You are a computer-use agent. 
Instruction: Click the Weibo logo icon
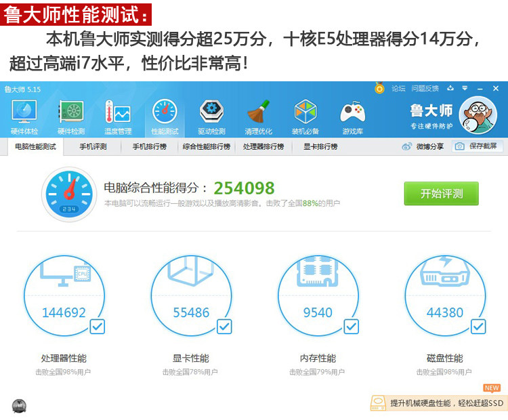[x=406, y=146]
